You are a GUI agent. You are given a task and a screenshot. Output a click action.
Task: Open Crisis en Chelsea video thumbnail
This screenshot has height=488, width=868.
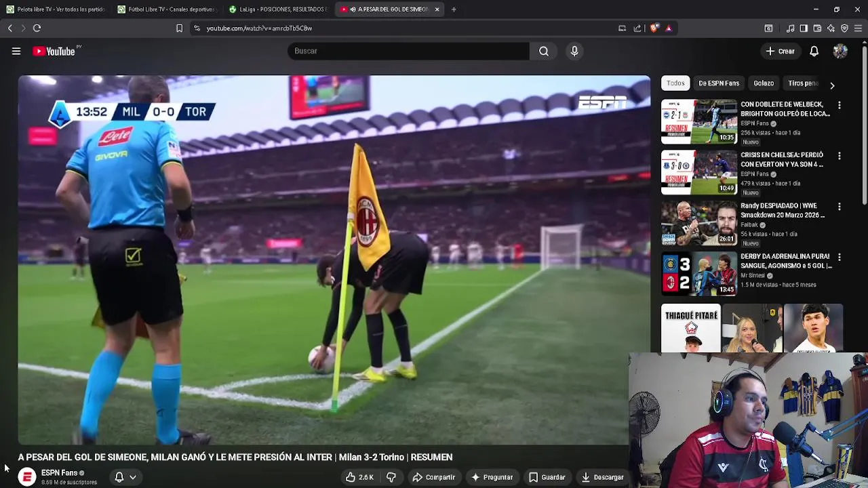click(699, 173)
